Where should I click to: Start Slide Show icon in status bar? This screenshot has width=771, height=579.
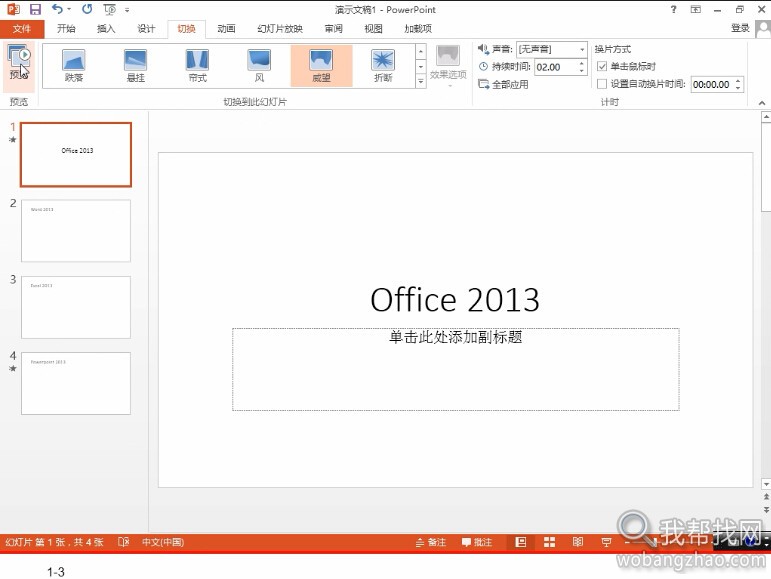pos(606,542)
